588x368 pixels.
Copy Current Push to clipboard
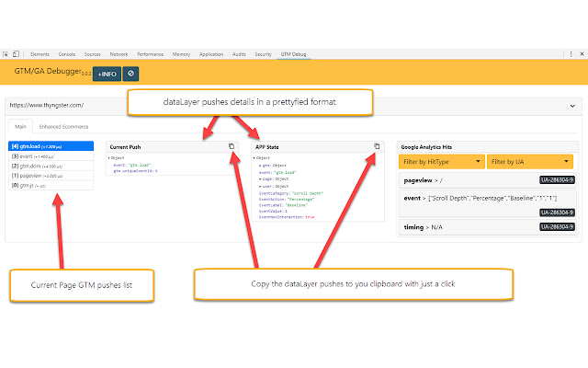(232, 146)
